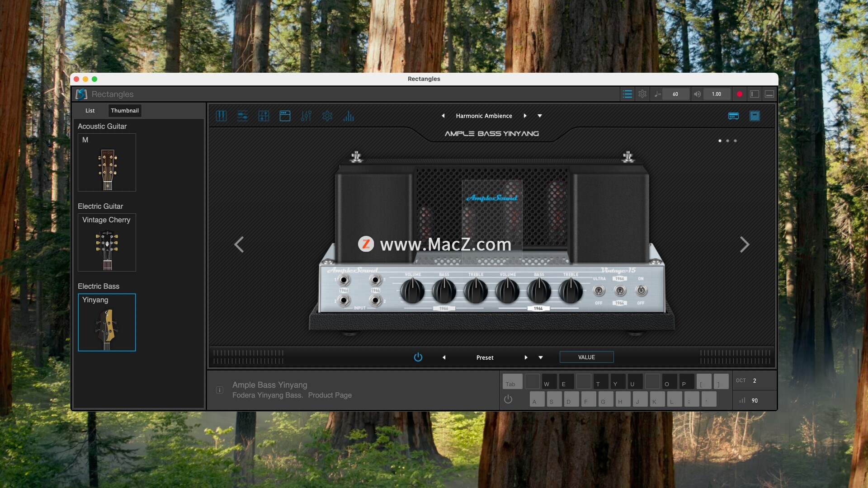Open the amp panel icon
868x488 pixels.
[285, 116]
